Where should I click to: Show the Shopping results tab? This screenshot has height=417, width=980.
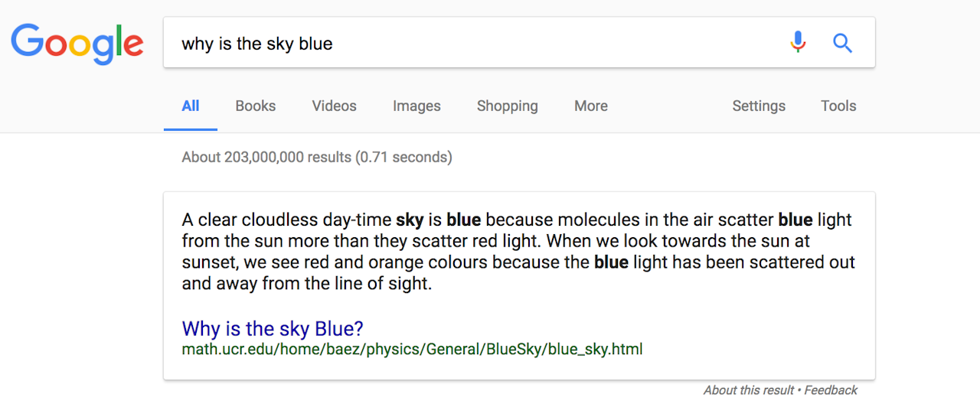(x=507, y=106)
